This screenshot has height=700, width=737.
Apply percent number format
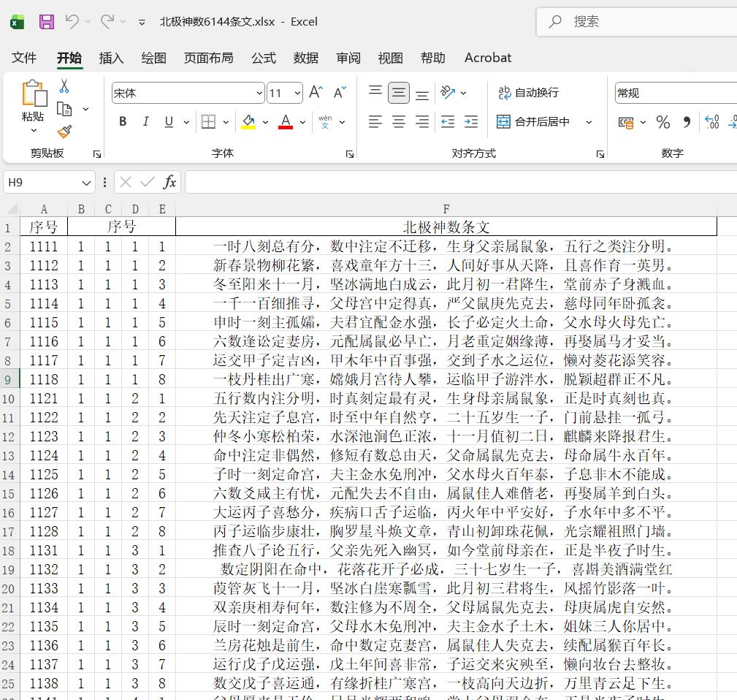(x=663, y=122)
